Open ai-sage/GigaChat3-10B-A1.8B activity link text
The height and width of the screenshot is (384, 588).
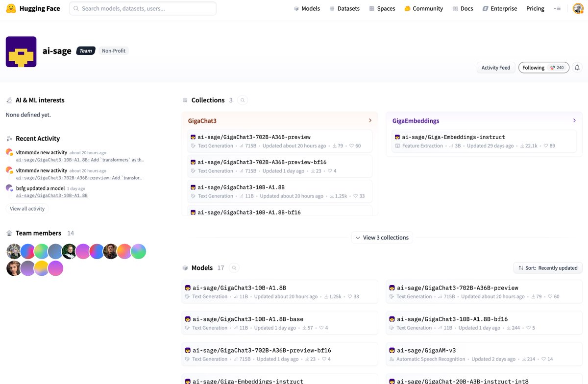tap(52, 195)
